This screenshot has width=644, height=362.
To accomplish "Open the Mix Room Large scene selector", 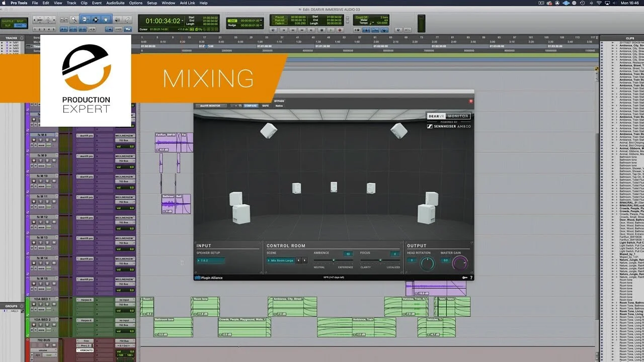I will tap(281, 260).
